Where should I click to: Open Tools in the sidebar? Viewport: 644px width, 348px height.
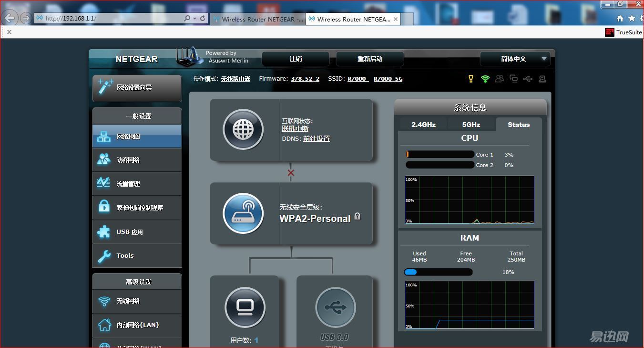click(x=137, y=255)
